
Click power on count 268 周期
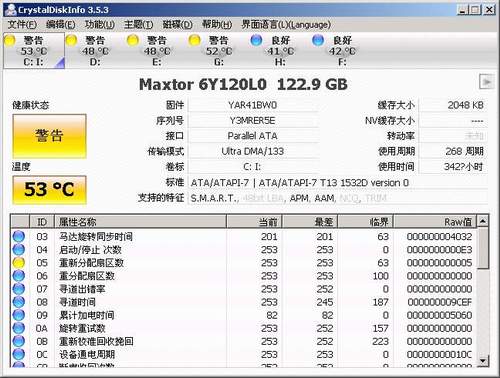coord(464,151)
